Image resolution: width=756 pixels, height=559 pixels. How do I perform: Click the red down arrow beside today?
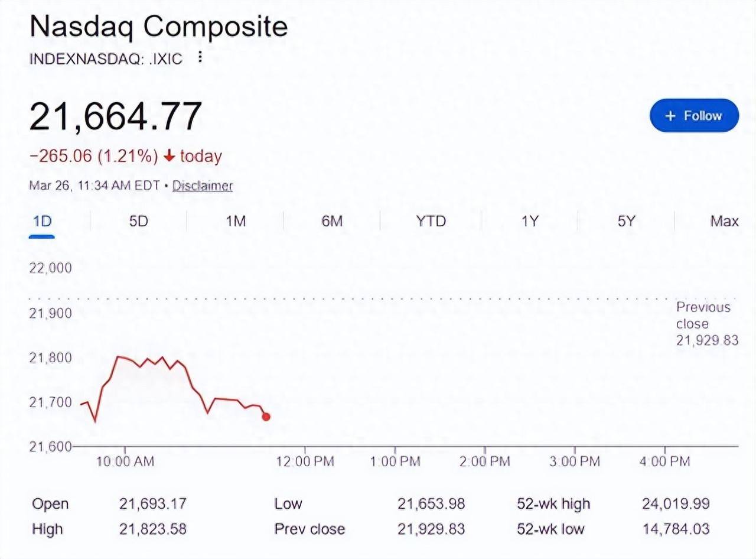(x=170, y=157)
